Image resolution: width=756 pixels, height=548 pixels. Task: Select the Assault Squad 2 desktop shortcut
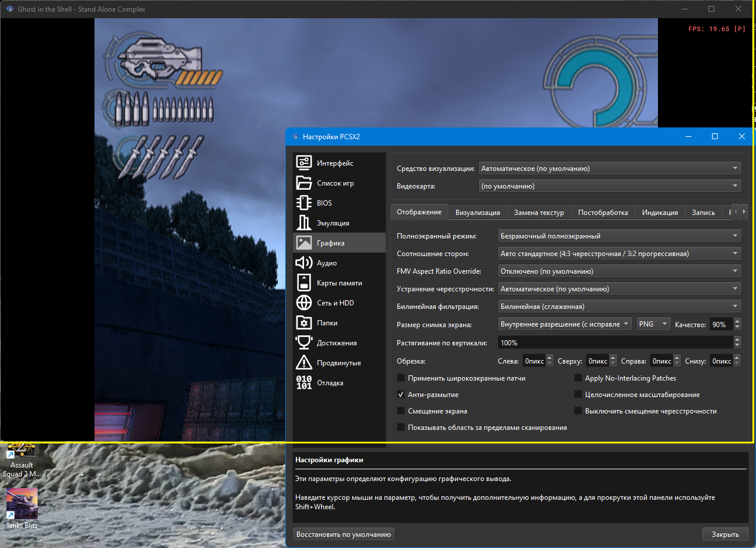click(x=22, y=459)
